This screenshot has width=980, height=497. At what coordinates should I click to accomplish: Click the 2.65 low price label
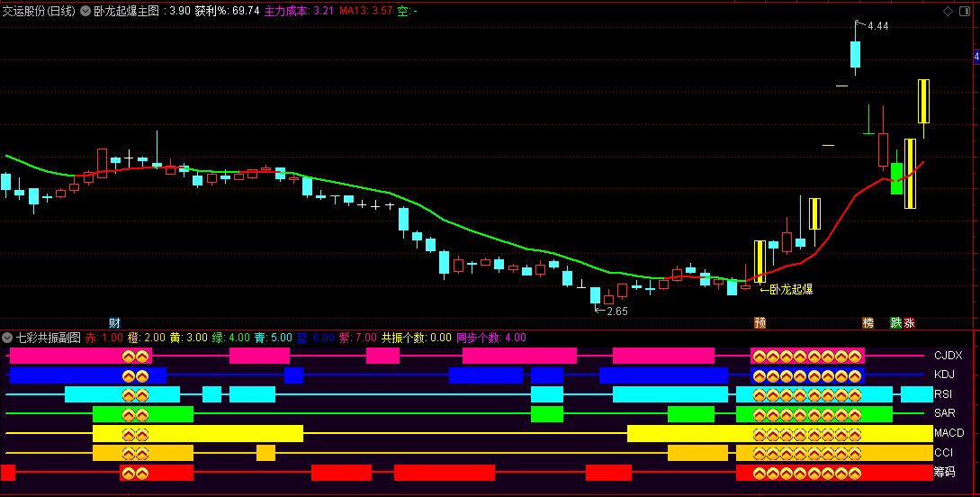pos(617,311)
